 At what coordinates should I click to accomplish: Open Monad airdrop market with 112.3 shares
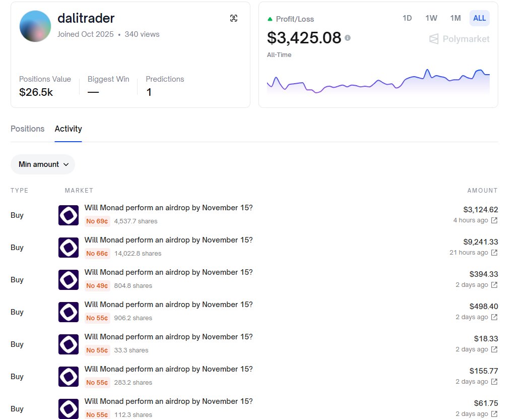tap(169, 401)
